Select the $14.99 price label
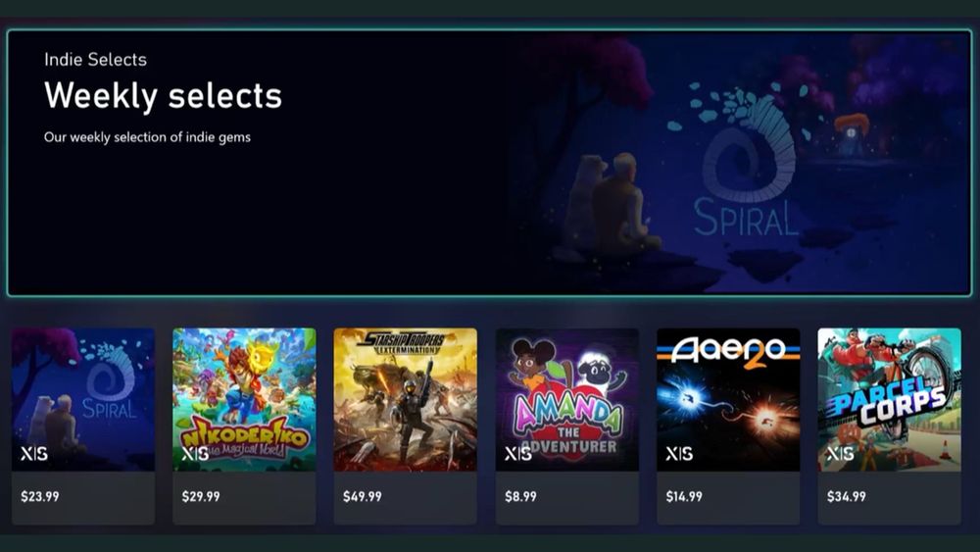The height and width of the screenshot is (552, 980). [684, 496]
